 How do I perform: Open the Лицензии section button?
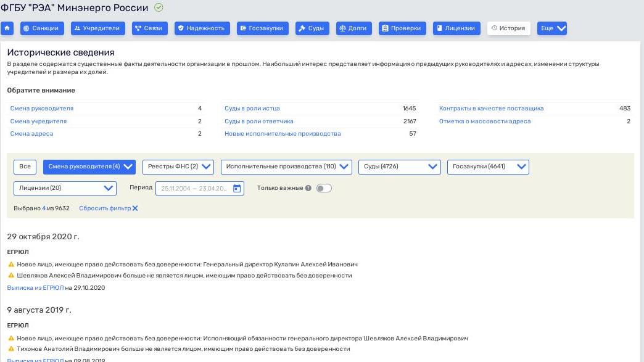[456, 28]
